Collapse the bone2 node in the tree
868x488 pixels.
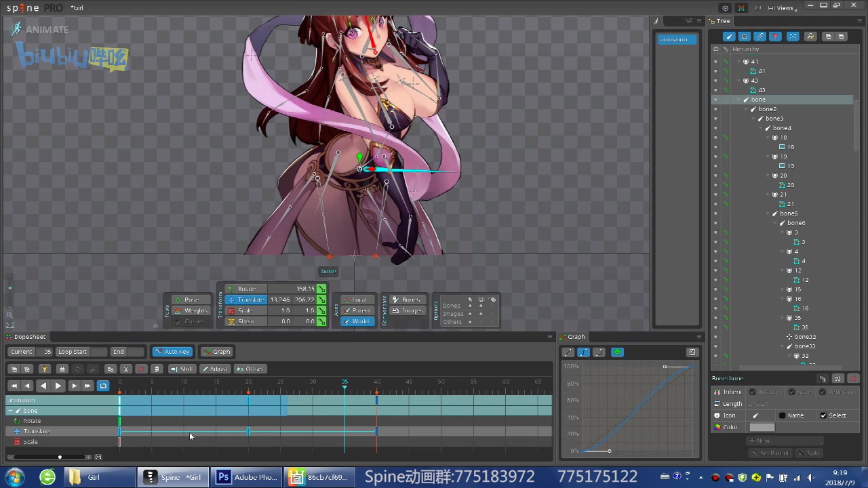[x=746, y=109]
